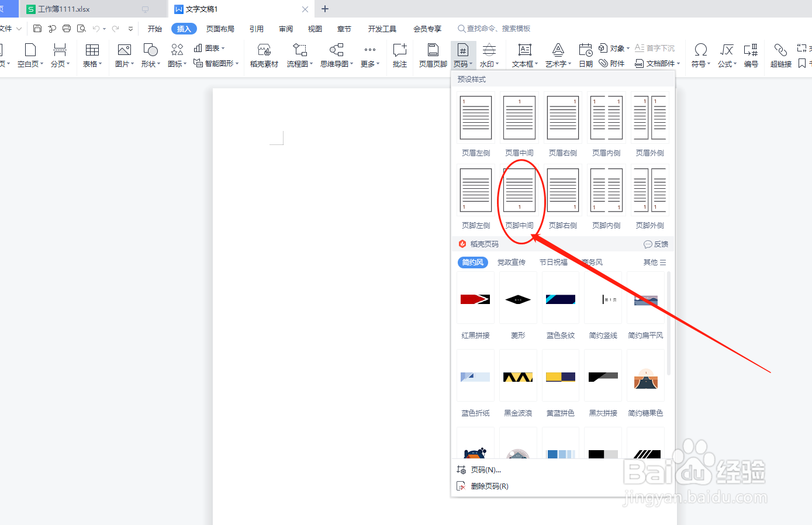Switch to the 开始 (Home) tab
This screenshot has height=525, width=812.
(155, 29)
